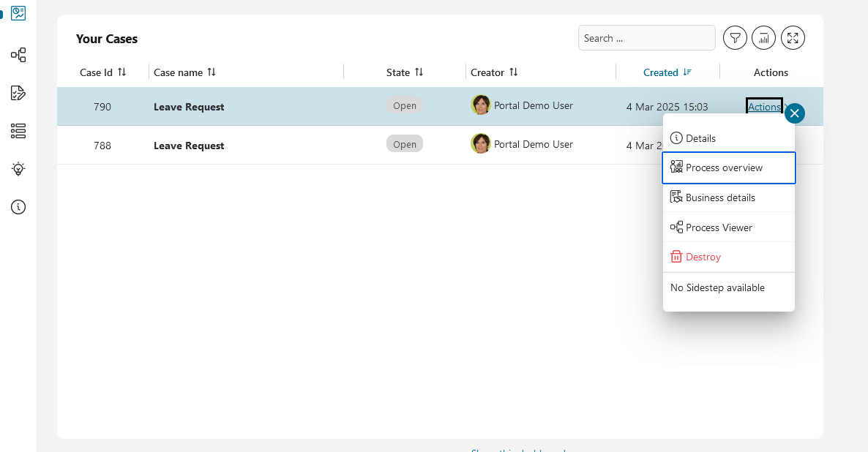Sort the table by State
This screenshot has width=868, height=452.
(419, 72)
